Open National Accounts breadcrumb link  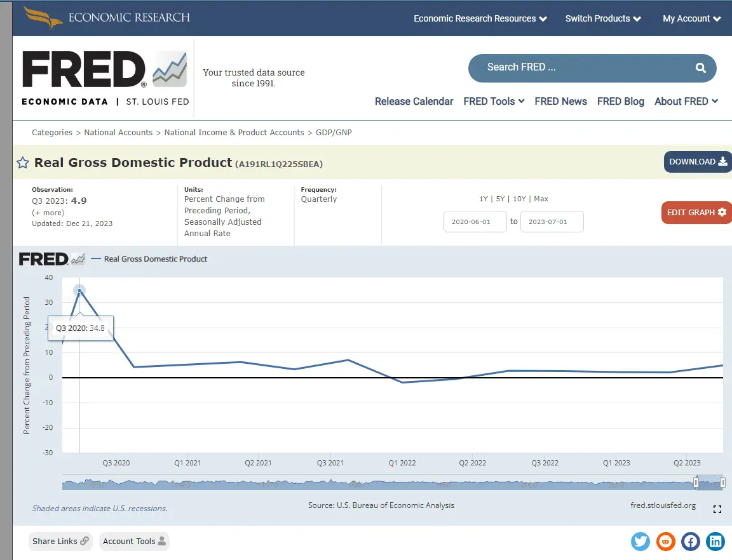coord(118,132)
